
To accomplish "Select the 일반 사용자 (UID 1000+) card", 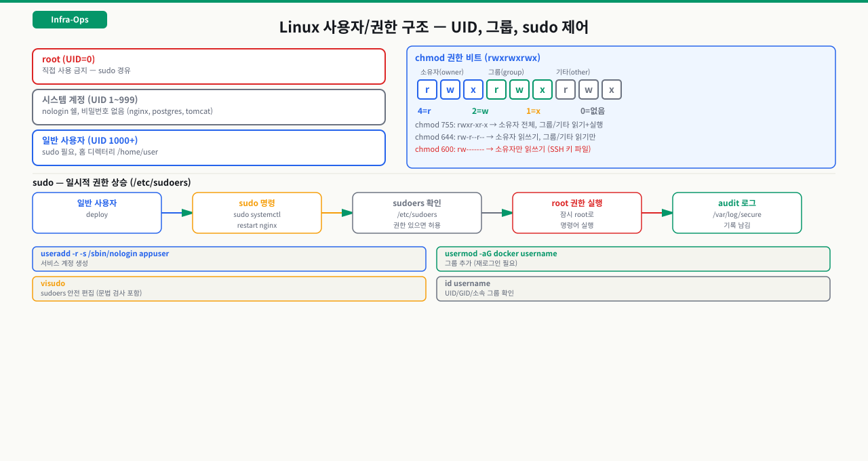I will [x=209, y=148].
